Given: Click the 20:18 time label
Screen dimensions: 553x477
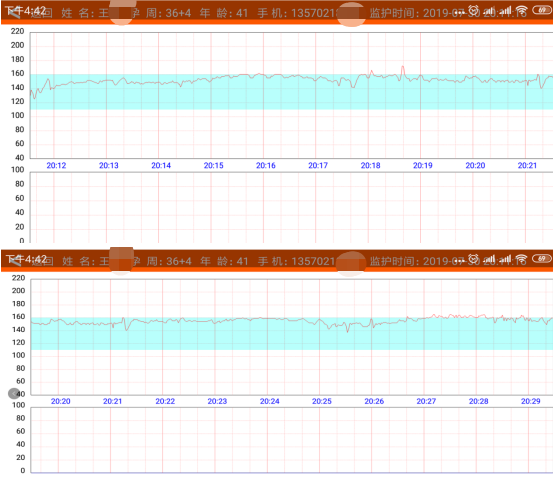Looking at the screenshot, I should pos(370,165).
